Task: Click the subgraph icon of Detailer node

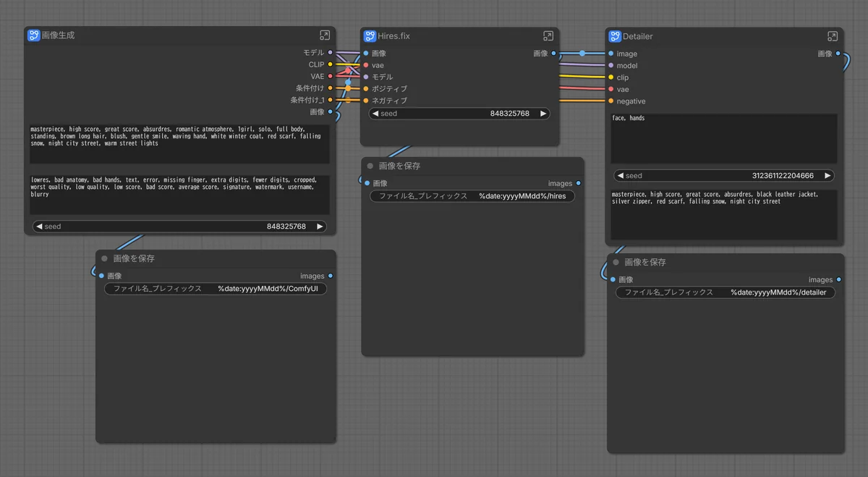Action: click(x=616, y=36)
